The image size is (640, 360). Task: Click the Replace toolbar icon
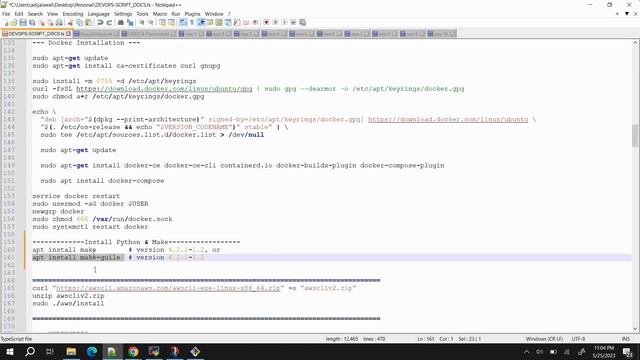(x=130, y=22)
